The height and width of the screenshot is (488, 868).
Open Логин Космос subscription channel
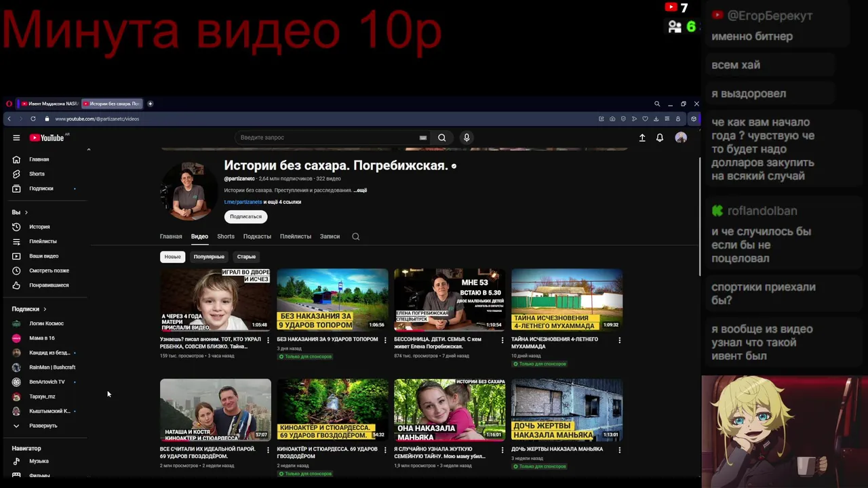[x=47, y=323]
